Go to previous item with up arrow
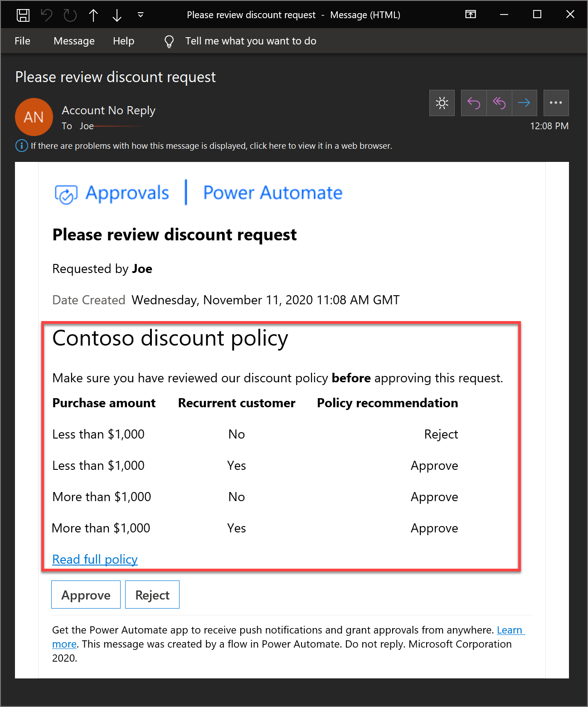The image size is (588, 707). [93, 15]
